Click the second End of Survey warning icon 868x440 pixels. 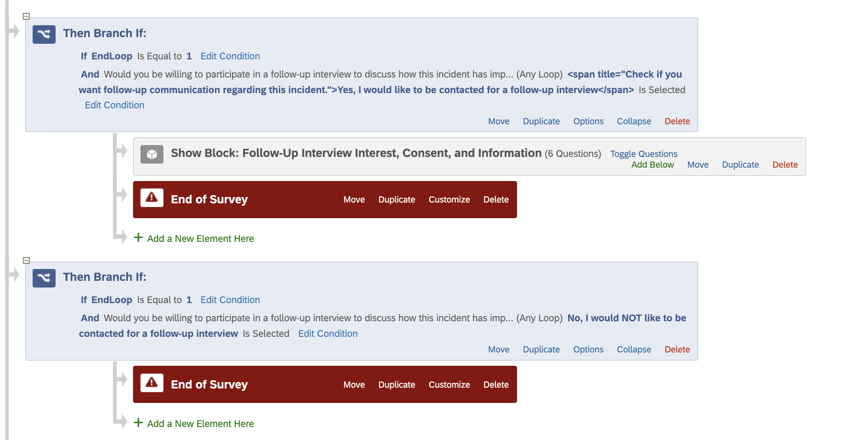pos(152,382)
